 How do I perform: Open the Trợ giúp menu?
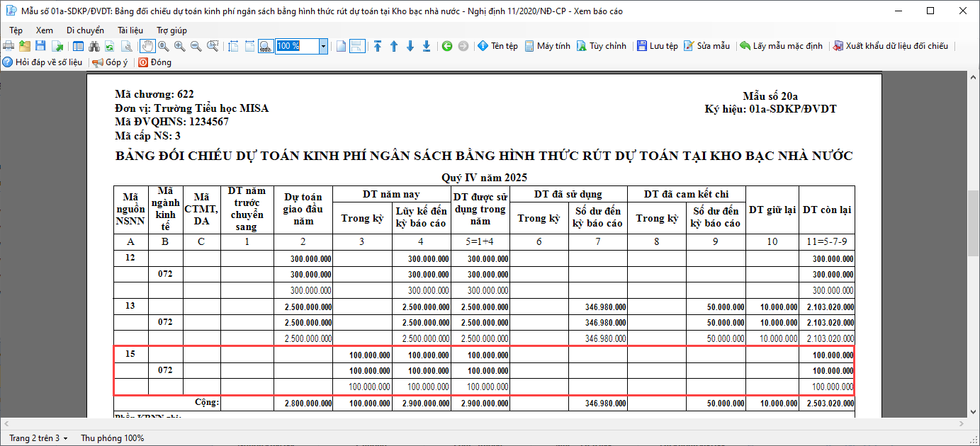[171, 30]
